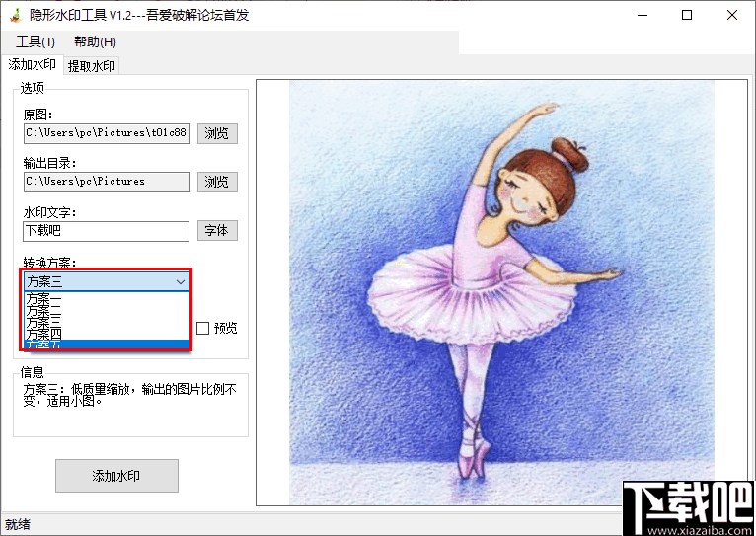Enable the 预览 checkbox
The height and width of the screenshot is (536, 756).
pyautogui.click(x=203, y=329)
